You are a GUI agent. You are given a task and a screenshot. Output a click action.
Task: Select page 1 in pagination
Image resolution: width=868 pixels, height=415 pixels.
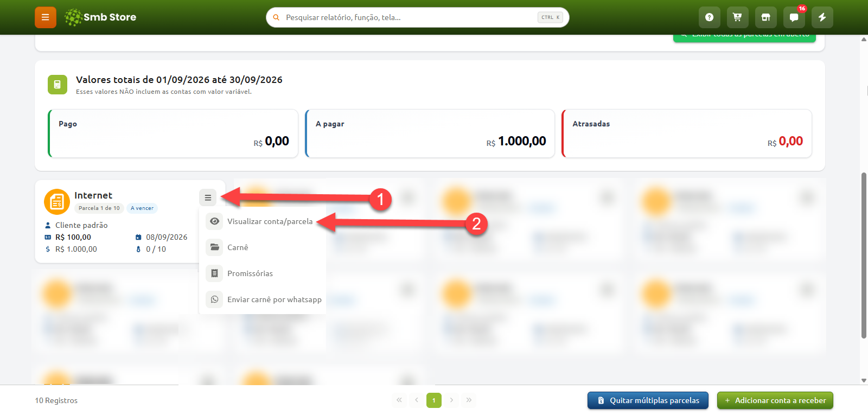pos(434,400)
